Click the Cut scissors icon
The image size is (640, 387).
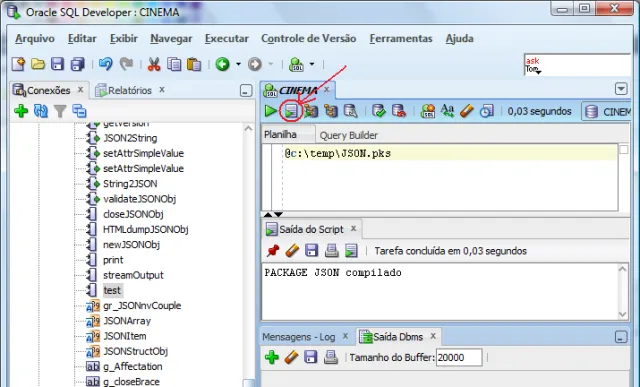click(153, 64)
